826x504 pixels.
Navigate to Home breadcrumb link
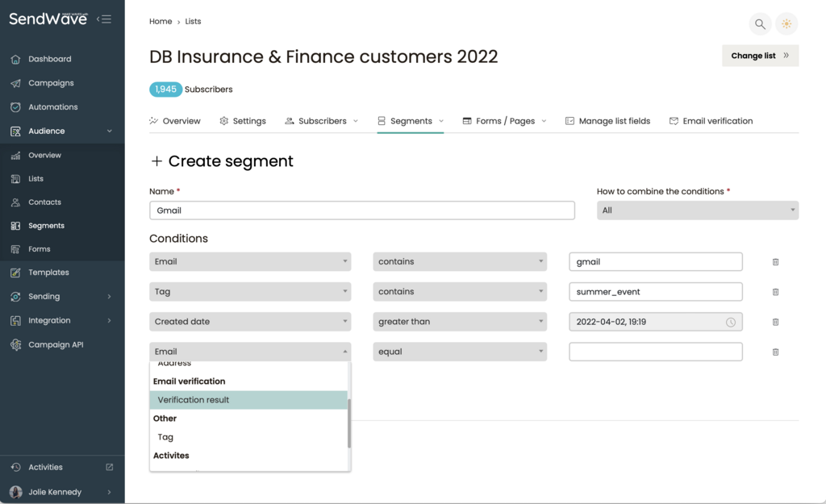(x=161, y=22)
